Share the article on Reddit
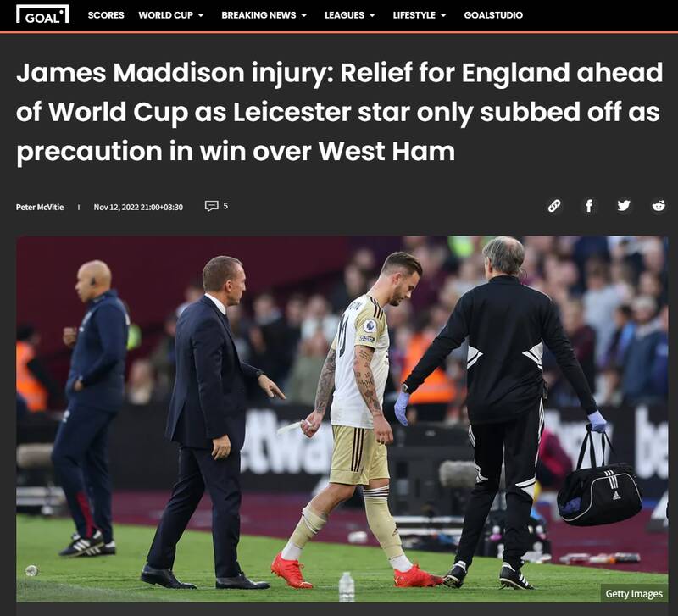Screen dimensions: 678x616 [659, 205]
